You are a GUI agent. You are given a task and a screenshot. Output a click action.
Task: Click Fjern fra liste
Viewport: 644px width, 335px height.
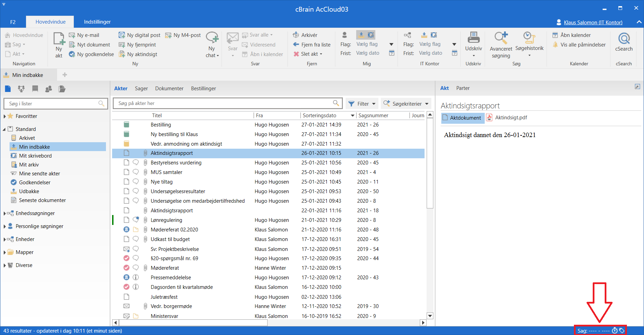pos(312,45)
